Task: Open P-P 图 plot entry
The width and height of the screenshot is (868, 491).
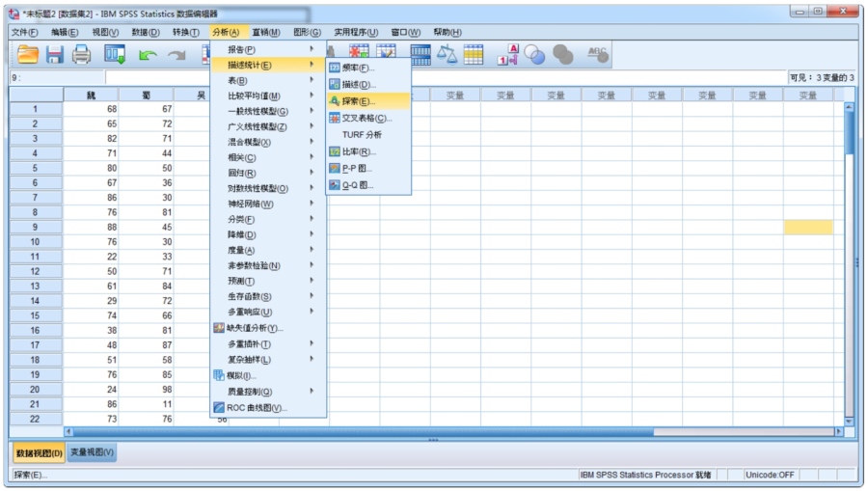Action: point(368,168)
